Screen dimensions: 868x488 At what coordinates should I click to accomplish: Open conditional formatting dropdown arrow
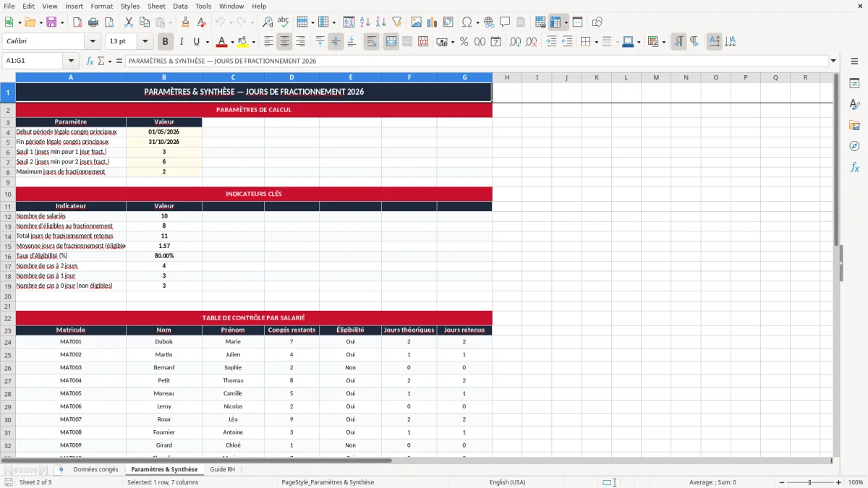pos(664,42)
